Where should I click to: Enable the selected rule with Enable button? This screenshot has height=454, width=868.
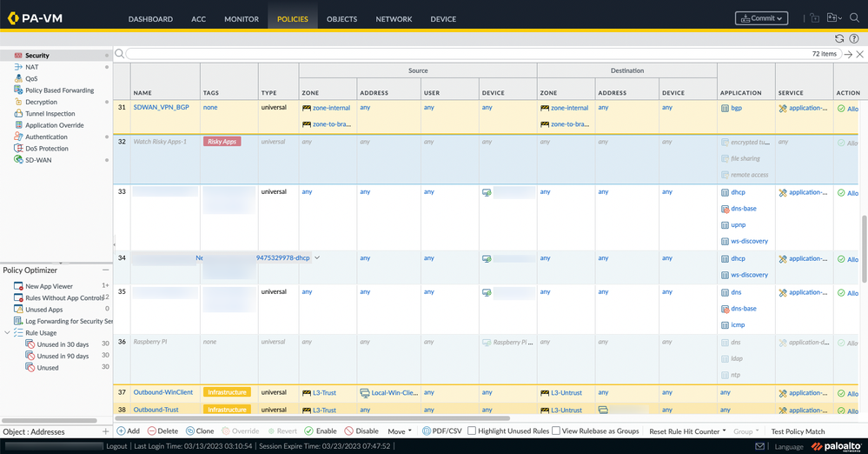[x=320, y=431]
